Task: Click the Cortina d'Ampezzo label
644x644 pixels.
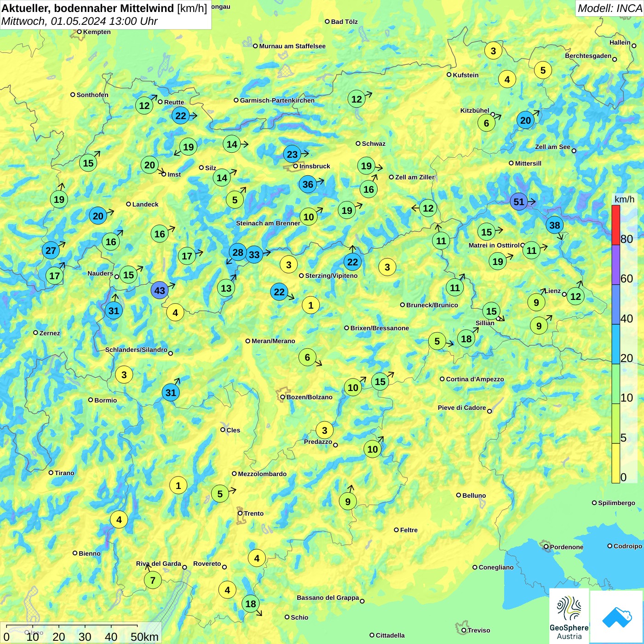Action: 475,379
